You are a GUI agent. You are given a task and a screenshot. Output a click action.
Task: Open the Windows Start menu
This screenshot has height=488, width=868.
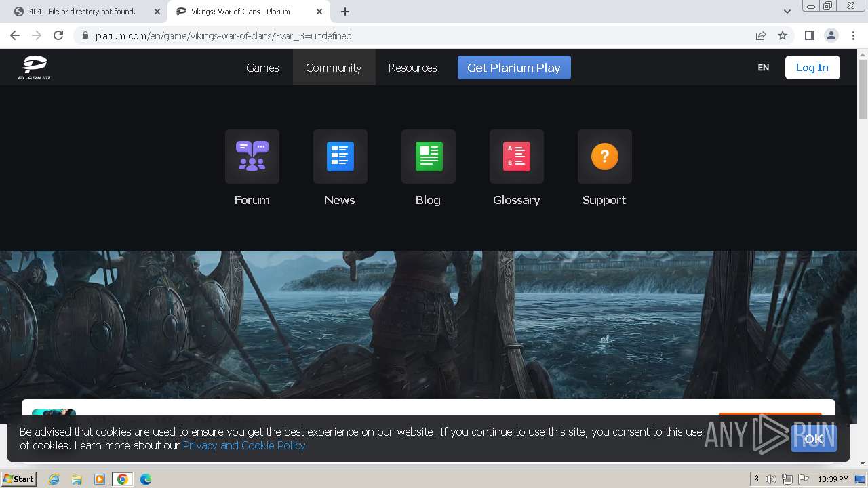(x=18, y=479)
